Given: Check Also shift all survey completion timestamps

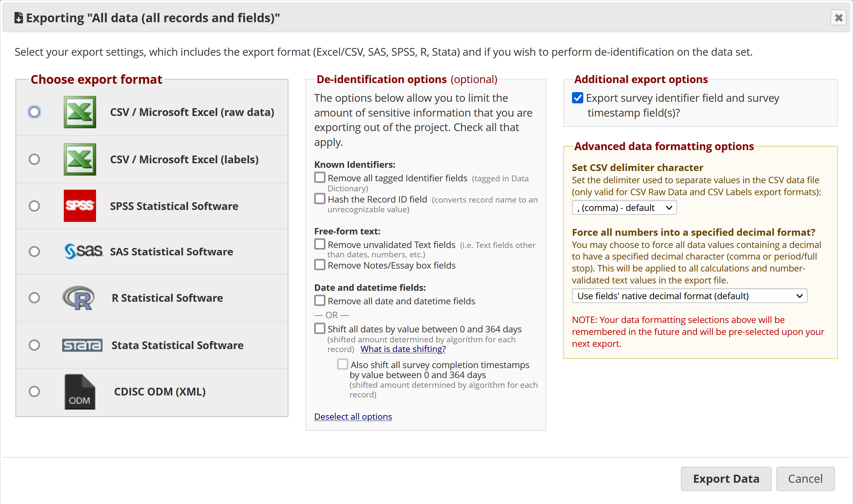Looking at the screenshot, I should (x=343, y=364).
